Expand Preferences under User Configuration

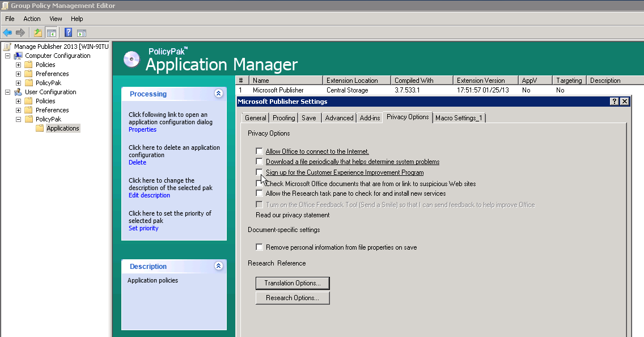[x=18, y=110]
